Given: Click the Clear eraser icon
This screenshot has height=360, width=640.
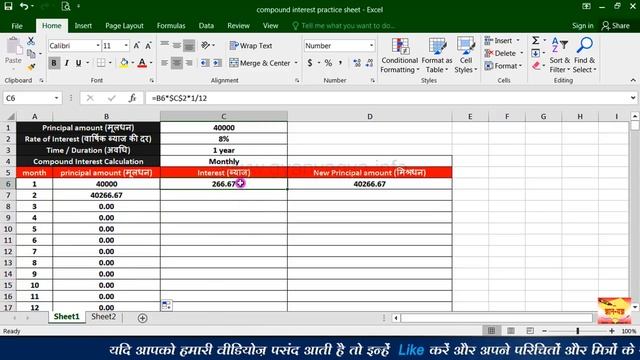Looking at the screenshot, I should pos(536,66).
